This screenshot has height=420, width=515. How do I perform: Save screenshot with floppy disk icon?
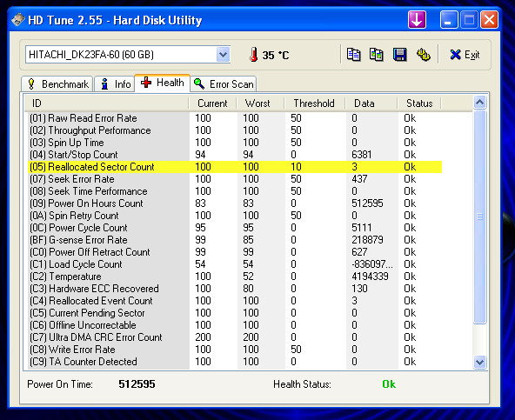click(399, 55)
